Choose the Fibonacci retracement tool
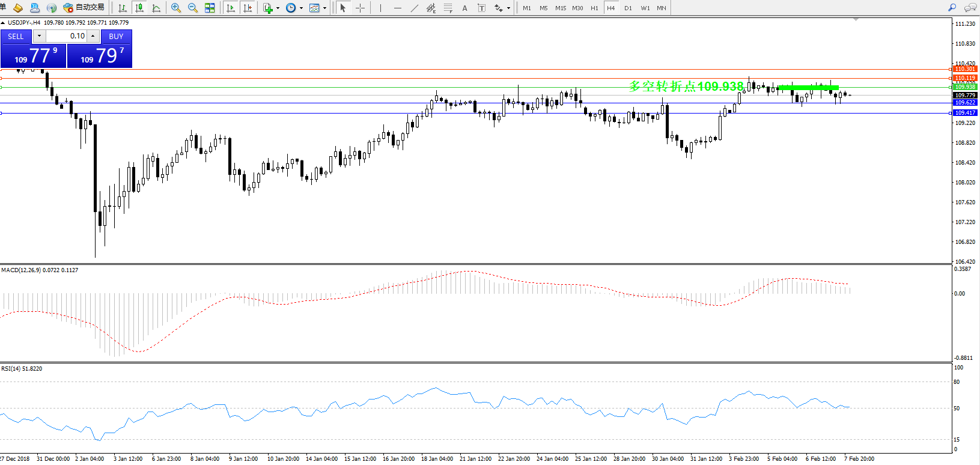 [x=448, y=8]
